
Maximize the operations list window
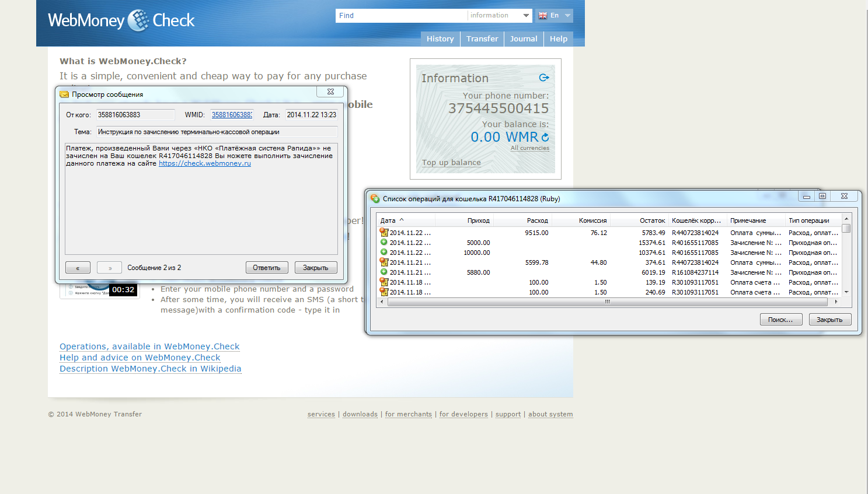pyautogui.click(x=822, y=196)
